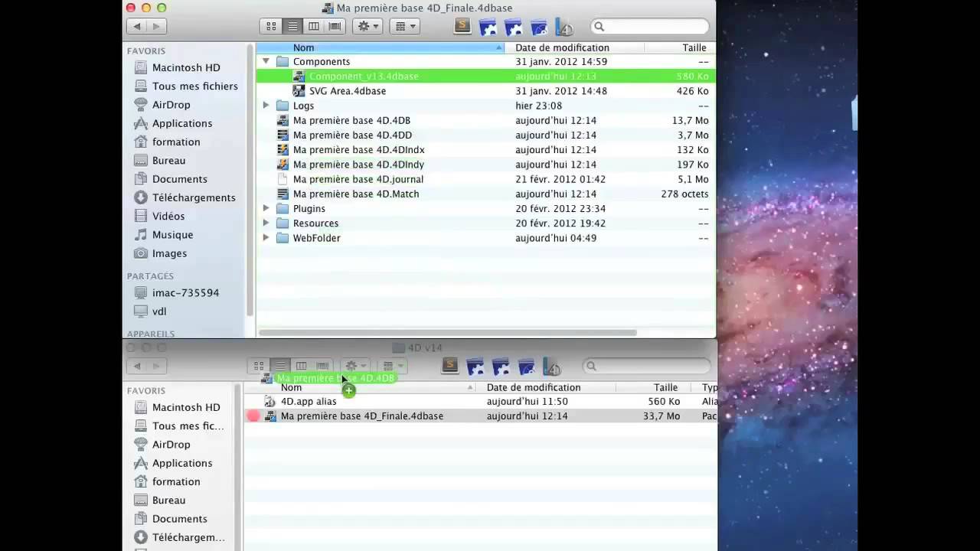Expand the Resources folder
This screenshot has height=551, width=980.
[x=266, y=223]
